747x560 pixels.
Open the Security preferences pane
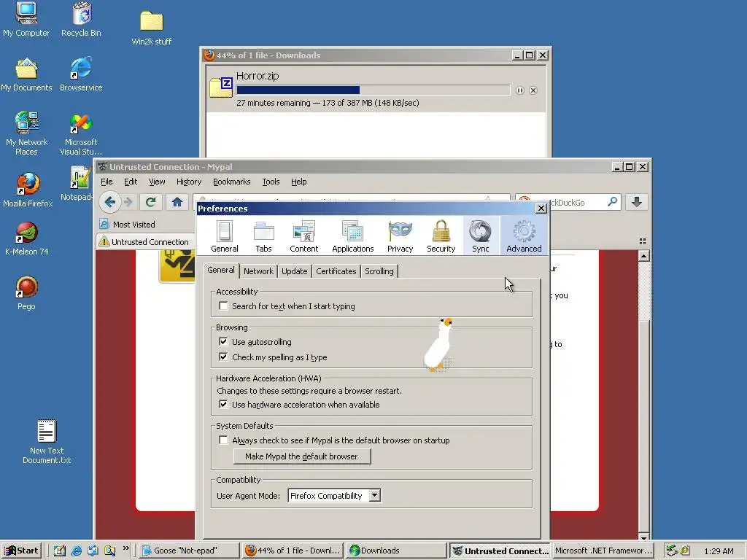point(441,236)
